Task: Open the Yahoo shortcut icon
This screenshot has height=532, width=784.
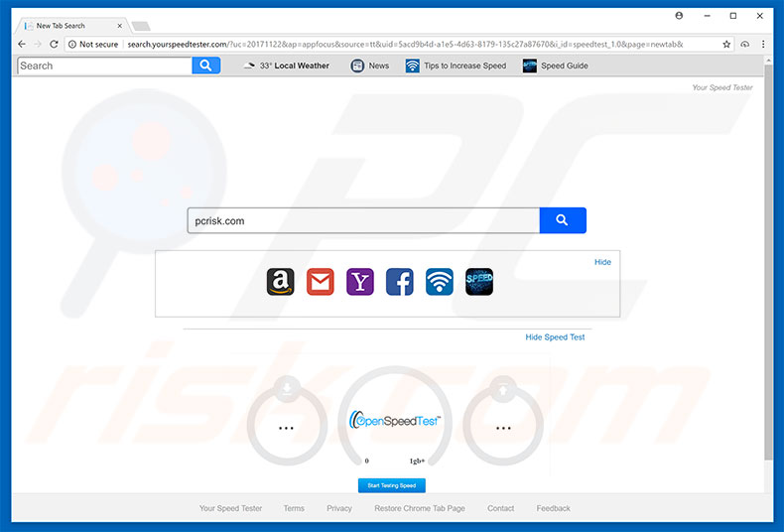Action: pos(360,282)
